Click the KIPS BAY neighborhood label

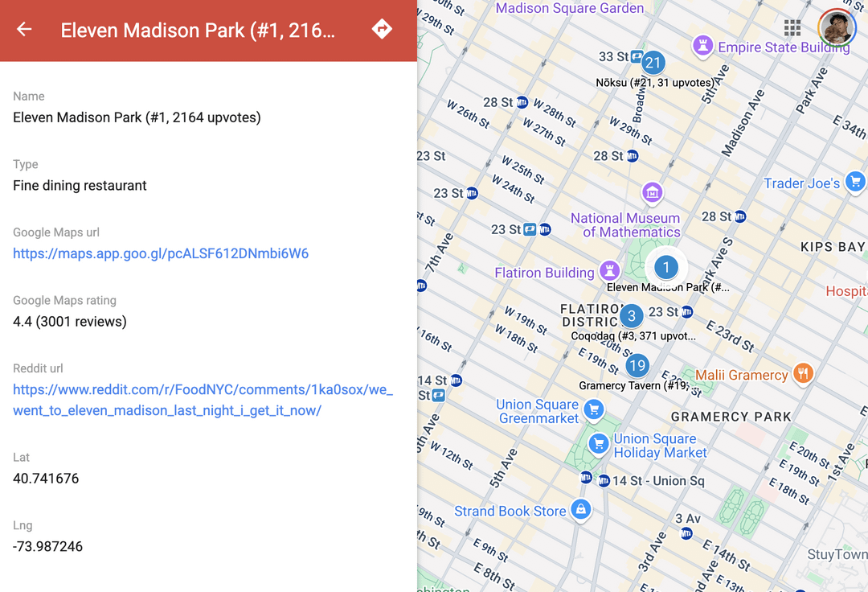833,246
